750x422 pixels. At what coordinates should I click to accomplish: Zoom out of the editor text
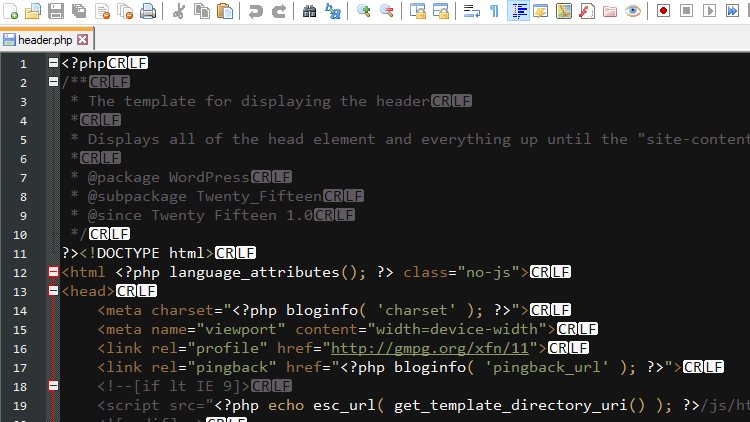tap(386, 11)
